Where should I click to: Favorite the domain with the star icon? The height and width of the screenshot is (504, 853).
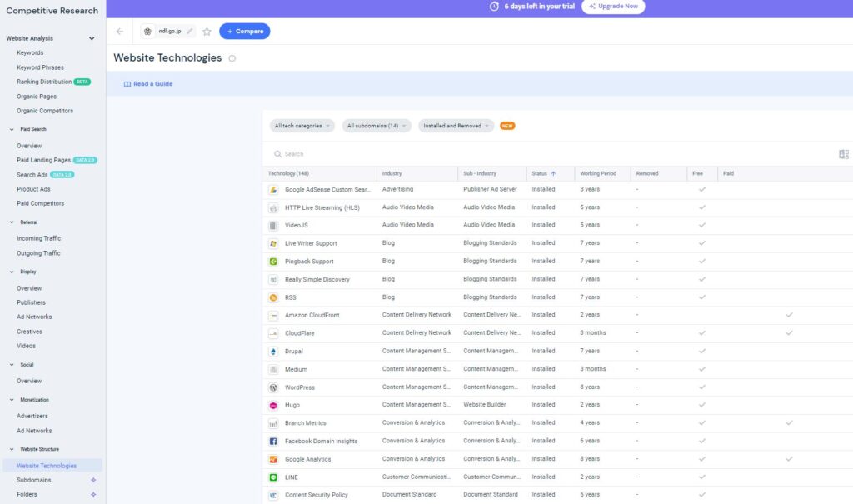coord(207,32)
